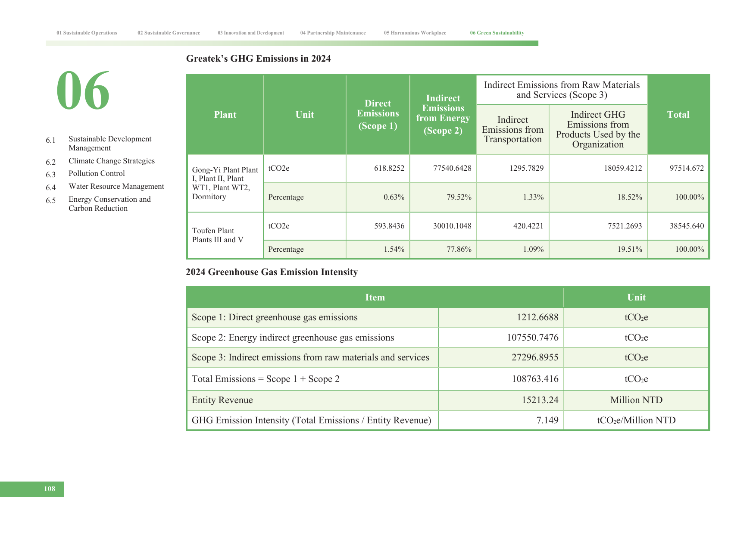Go to 03 Innovation and Development

pyautogui.click(x=251, y=33)
